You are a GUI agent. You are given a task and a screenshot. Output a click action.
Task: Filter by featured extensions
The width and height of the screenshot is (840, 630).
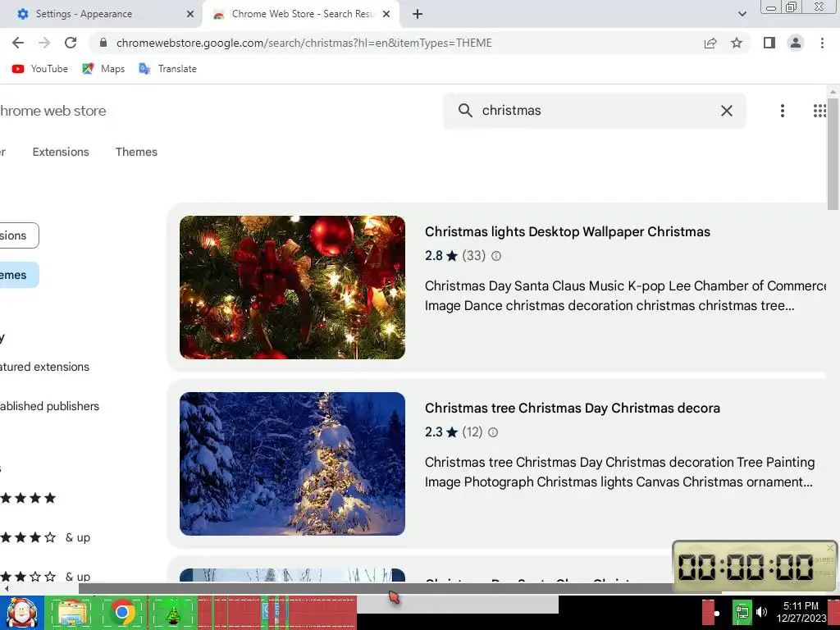[x=44, y=367]
